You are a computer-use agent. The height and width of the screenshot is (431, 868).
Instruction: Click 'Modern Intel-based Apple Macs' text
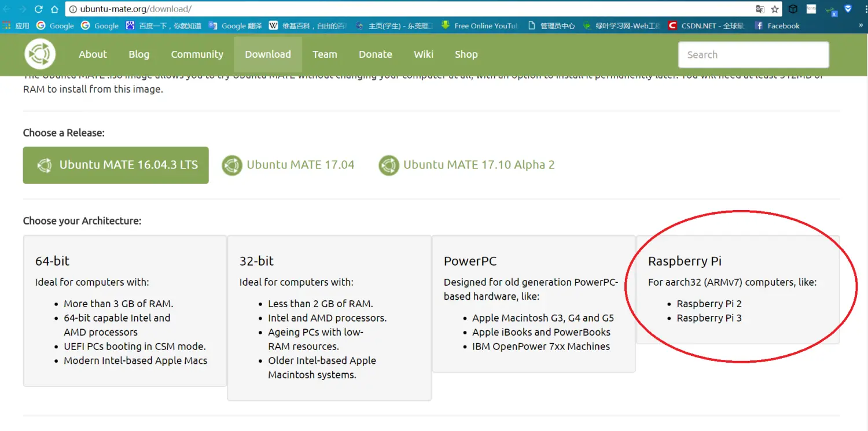tap(135, 360)
